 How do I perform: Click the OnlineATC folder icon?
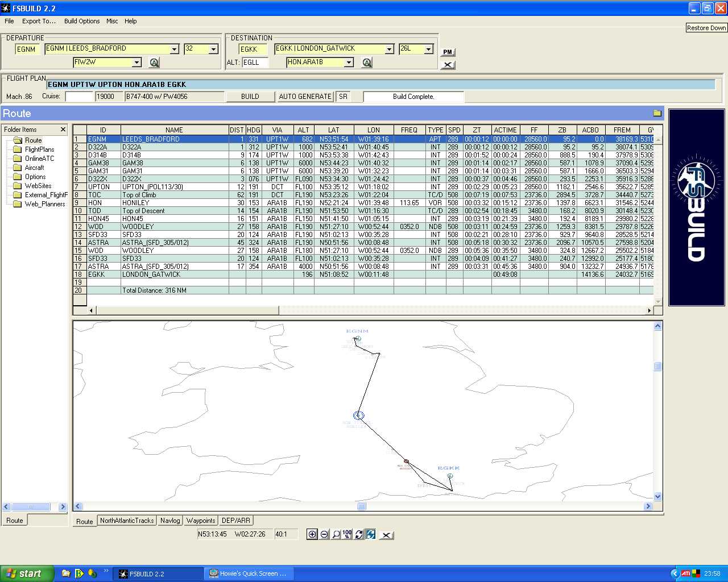tap(17, 159)
